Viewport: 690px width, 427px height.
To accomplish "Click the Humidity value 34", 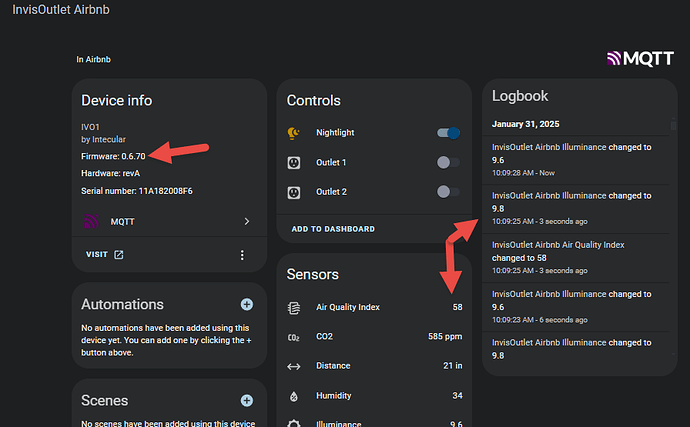I will pyautogui.click(x=458, y=395).
